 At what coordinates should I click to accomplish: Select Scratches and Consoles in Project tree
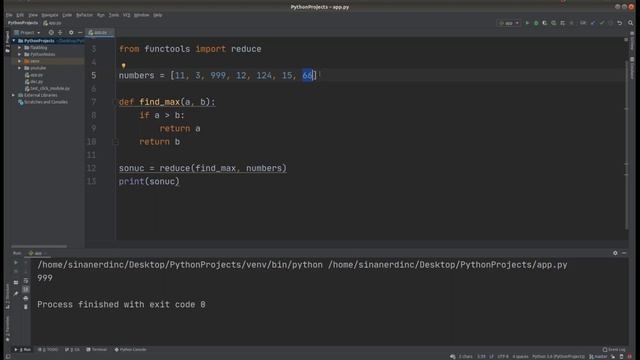(43, 102)
